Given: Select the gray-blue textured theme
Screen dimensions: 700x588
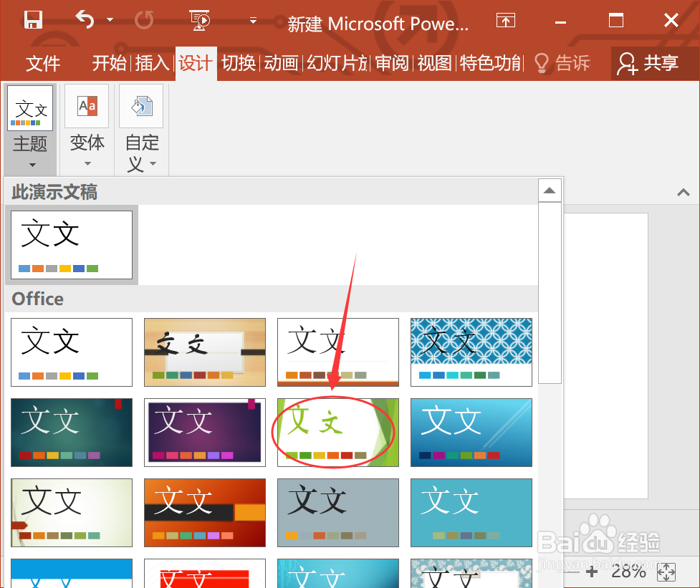Looking at the screenshot, I should click(338, 513).
